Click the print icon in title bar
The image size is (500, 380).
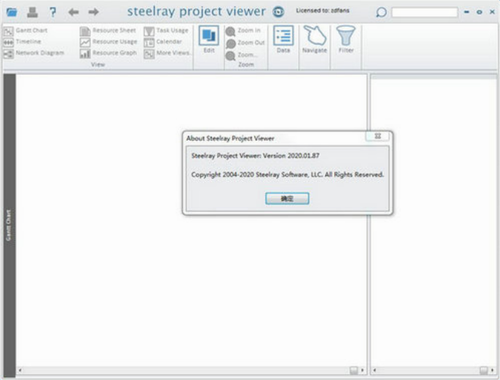[32, 12]
